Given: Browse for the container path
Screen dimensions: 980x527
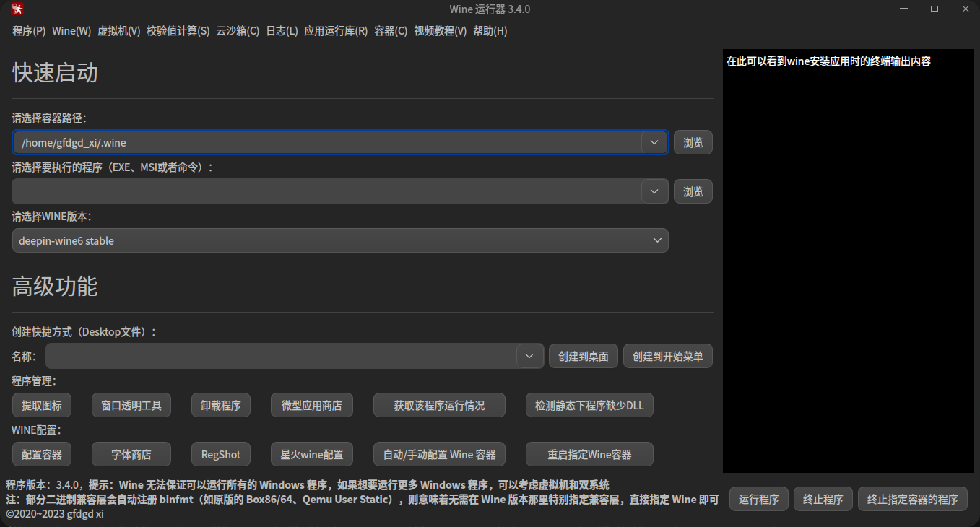Looking at the screenshot, I should 693,142.
